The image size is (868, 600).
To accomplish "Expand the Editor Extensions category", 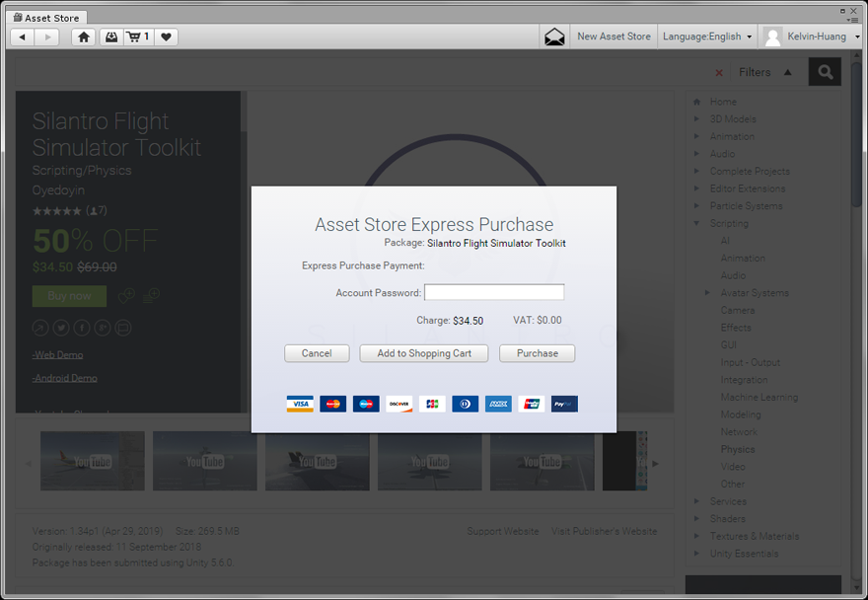I will click(x=697, y=188).
